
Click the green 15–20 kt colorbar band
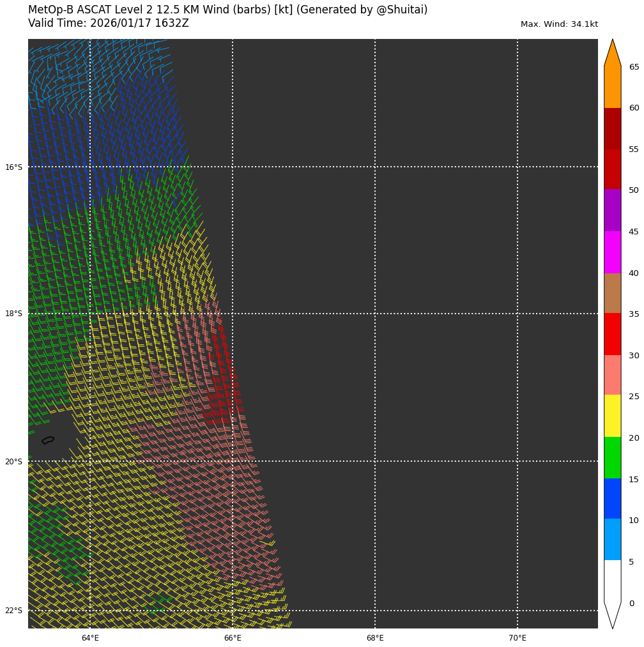point(612,457)
